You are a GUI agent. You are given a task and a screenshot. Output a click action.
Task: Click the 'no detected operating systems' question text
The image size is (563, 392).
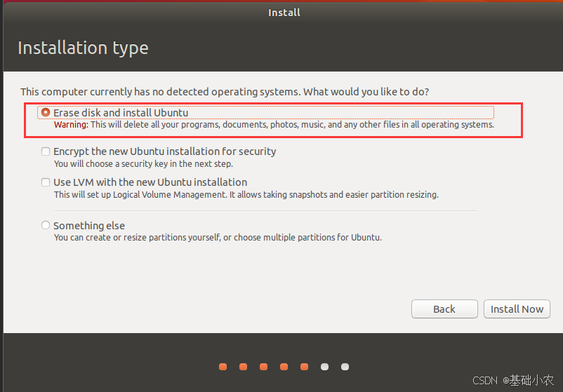[x=225, y=92]
